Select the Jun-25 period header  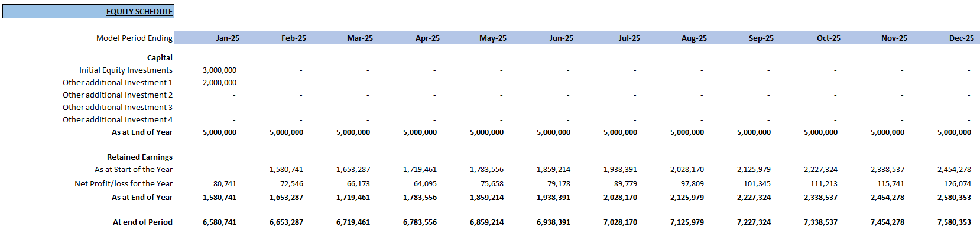(561, 38)
